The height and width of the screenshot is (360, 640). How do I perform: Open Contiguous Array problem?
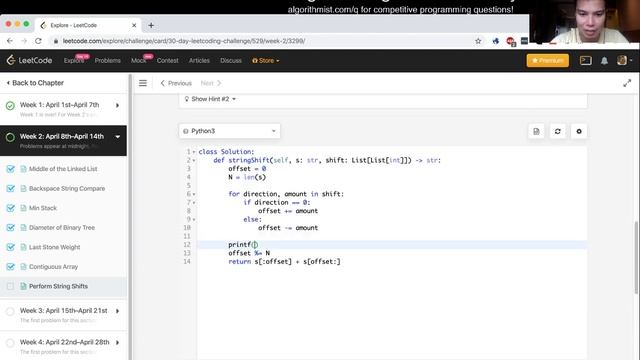pos(53,267)
